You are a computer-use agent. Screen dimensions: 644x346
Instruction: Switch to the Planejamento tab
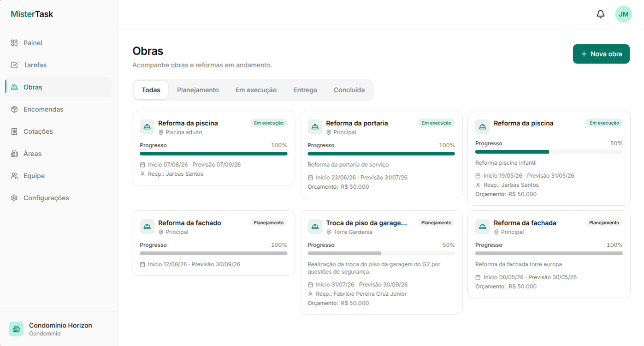(x=198, y=90)
